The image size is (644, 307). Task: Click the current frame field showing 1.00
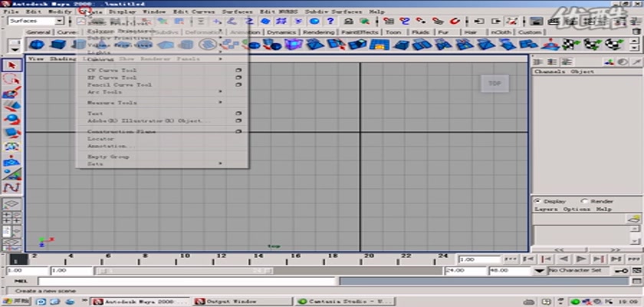(x=479, y=259)
